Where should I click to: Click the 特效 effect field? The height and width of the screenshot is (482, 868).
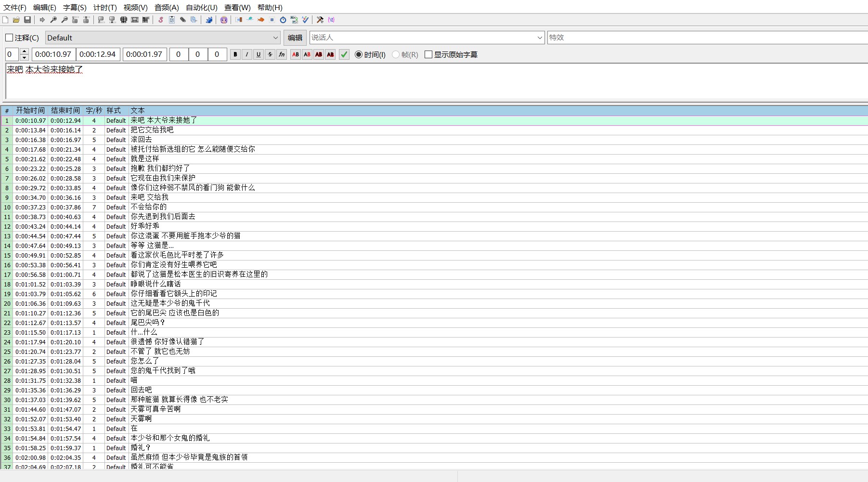tap(708, 38)
